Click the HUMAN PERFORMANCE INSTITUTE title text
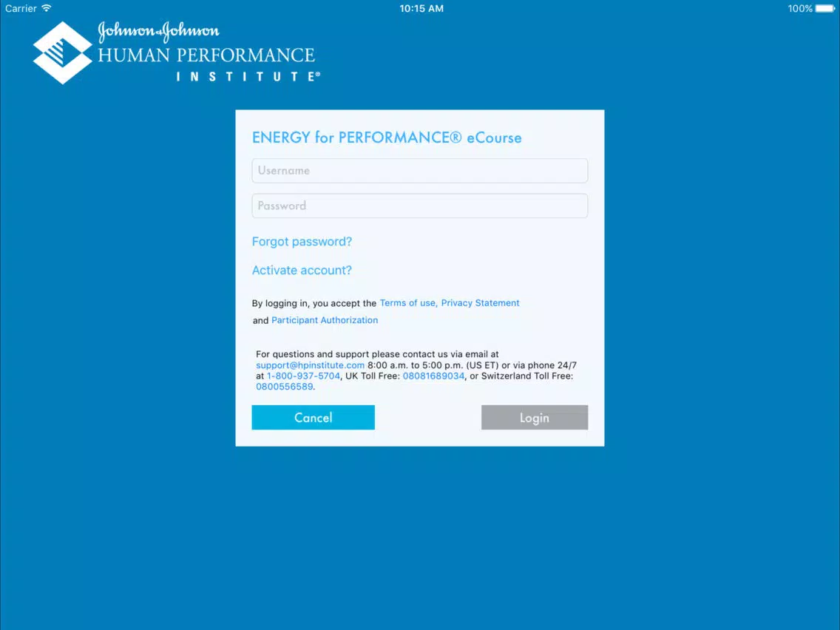This screenshot has height=630, width=840. pos(209,64)
